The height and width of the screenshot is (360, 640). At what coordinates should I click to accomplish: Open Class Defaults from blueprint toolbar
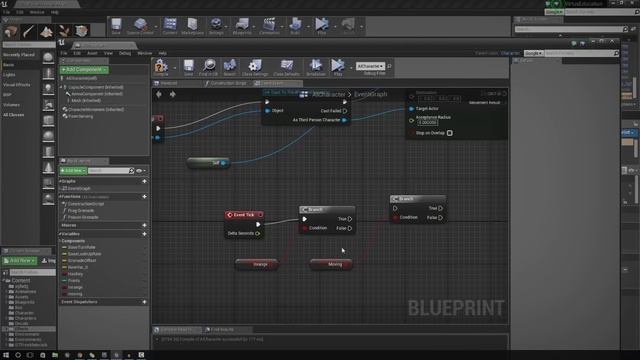287,66
